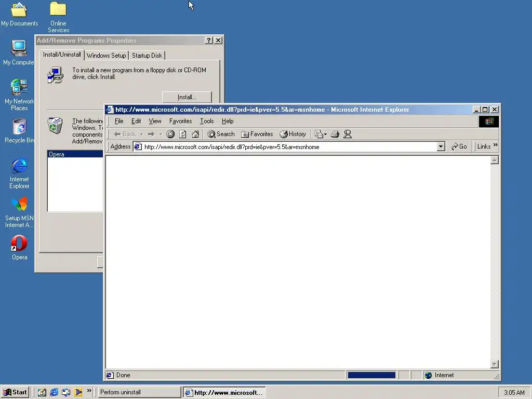532x399 pixels.
Task: Open the Tools menu in Internet Explorer
Action: [207, 121]
